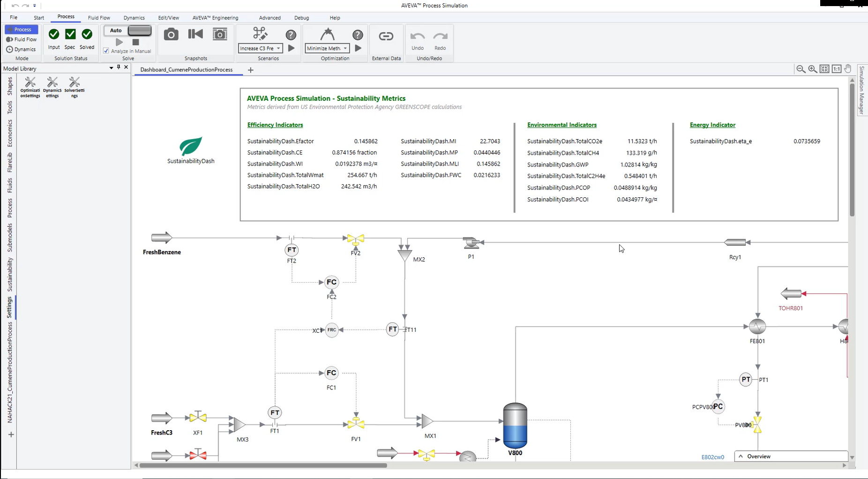Open the Minimize optimization dropdown
This screenshot has height=479, width=868.
click(345, 48)
